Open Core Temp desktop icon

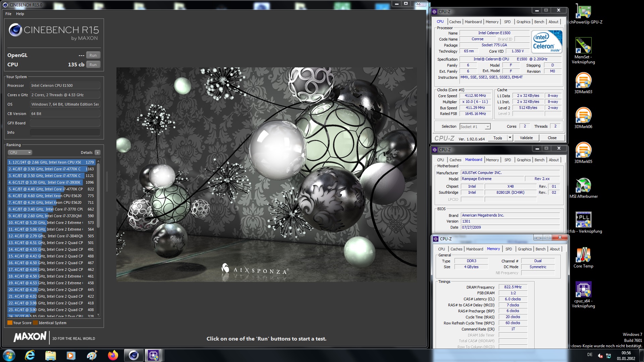tap(583, 257)
